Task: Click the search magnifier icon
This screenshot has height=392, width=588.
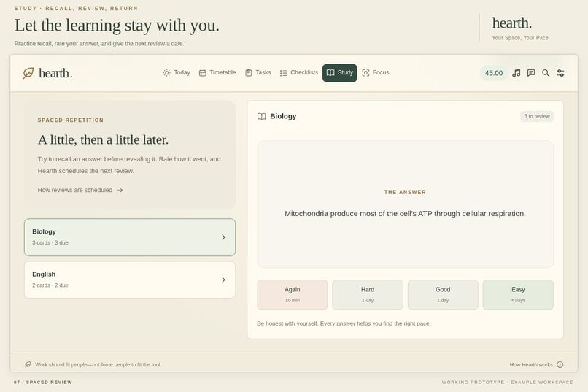Action: click(x=546, y=73)
